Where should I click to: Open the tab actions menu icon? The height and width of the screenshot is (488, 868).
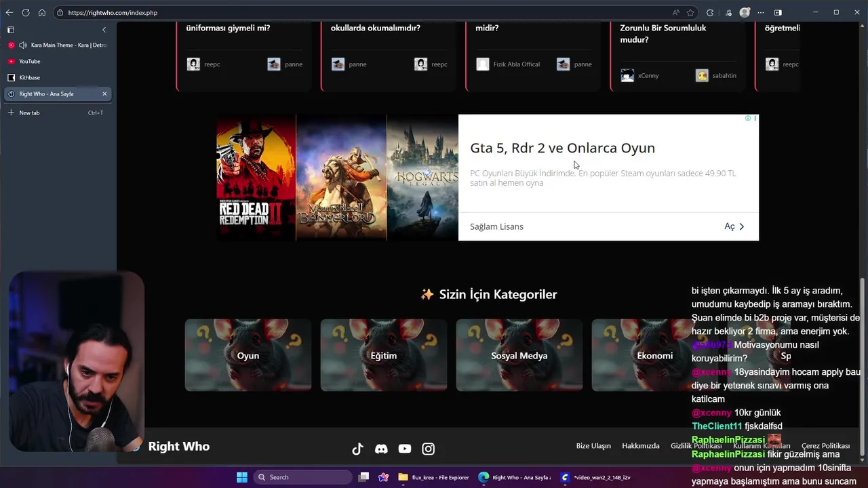11,30
